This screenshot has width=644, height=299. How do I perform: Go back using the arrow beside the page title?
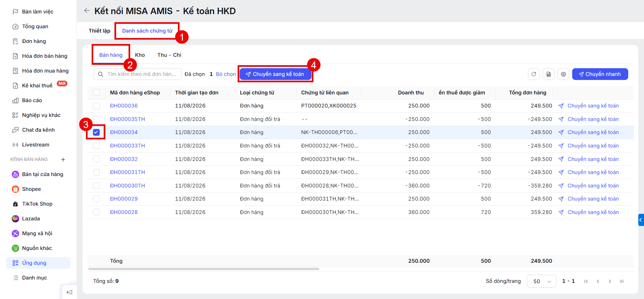click(x=87, y=11)
